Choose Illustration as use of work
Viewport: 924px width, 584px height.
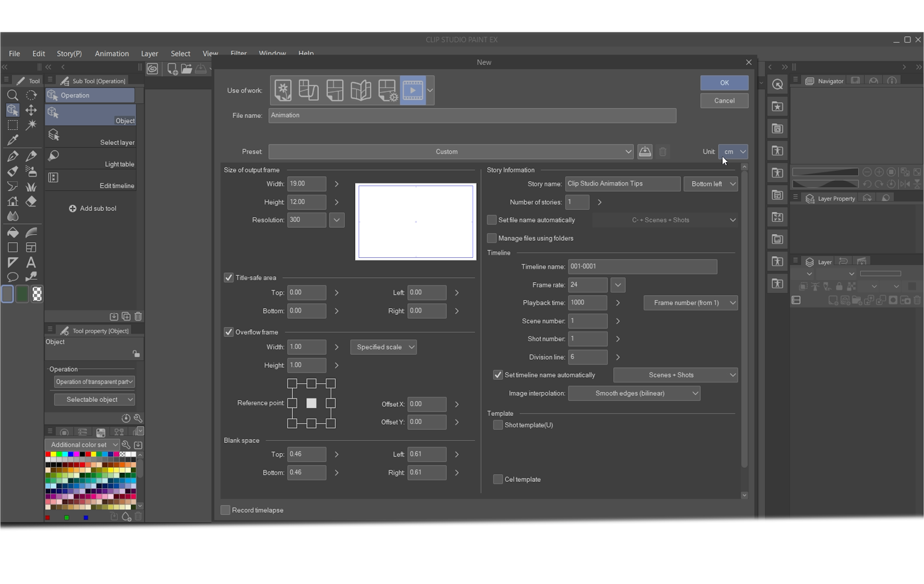[283, 90]
